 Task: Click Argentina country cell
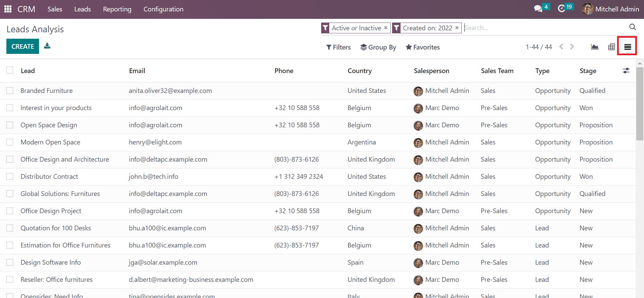pos(362,142)
